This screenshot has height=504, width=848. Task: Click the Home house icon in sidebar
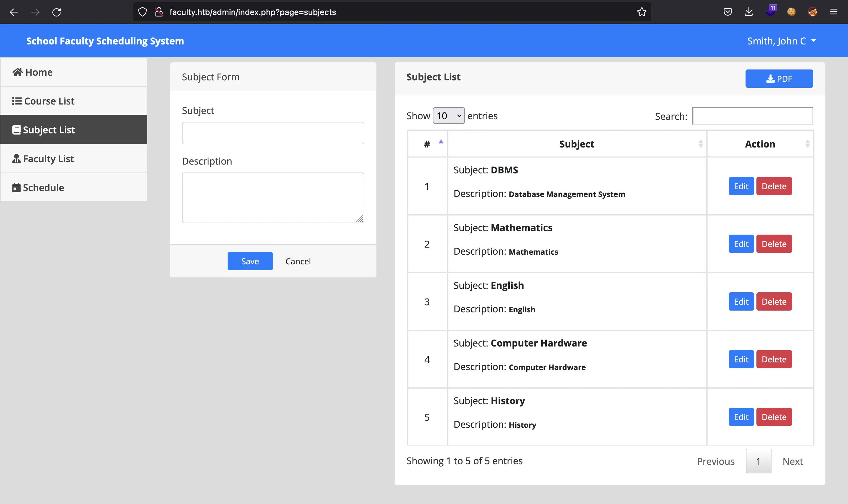click(17, 72)
